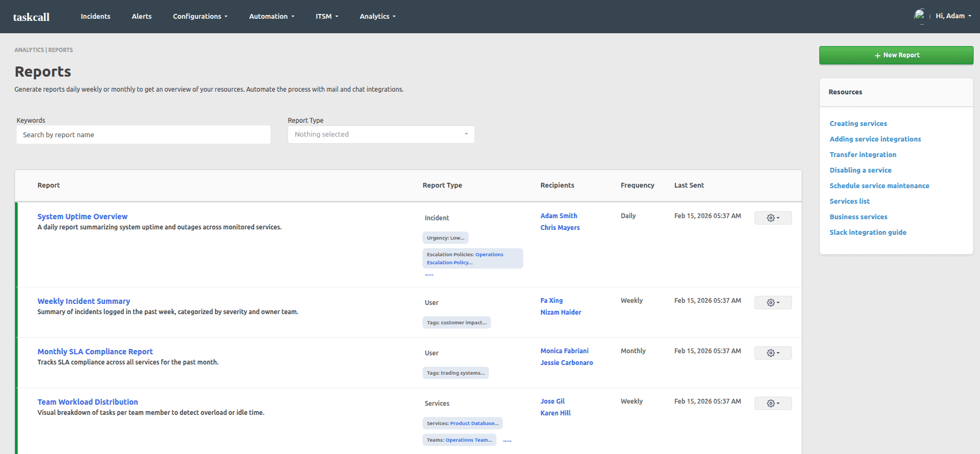Screen dimensions: 980x454
Task: Click Daily frequency for System Uptime
Action: (x=628, y=215)
